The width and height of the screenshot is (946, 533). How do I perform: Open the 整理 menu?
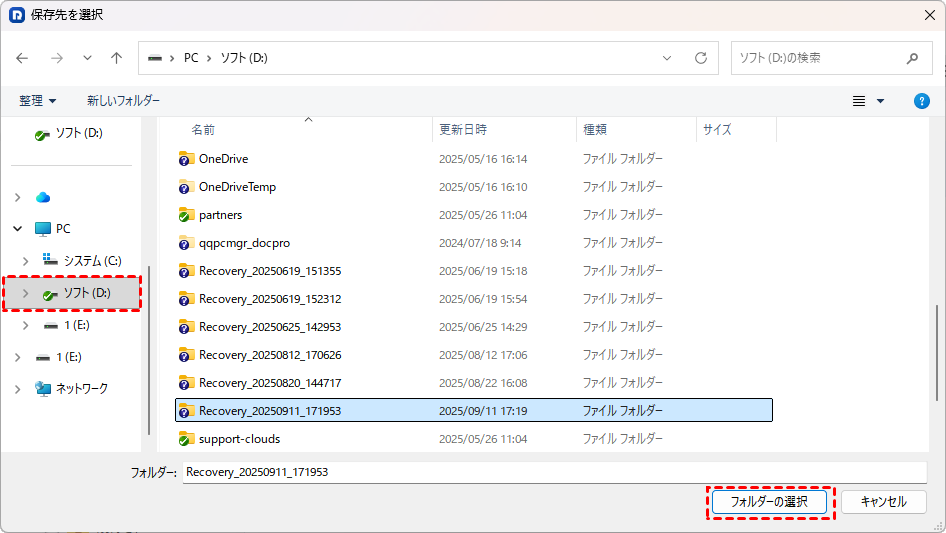[x=37, y=101]
